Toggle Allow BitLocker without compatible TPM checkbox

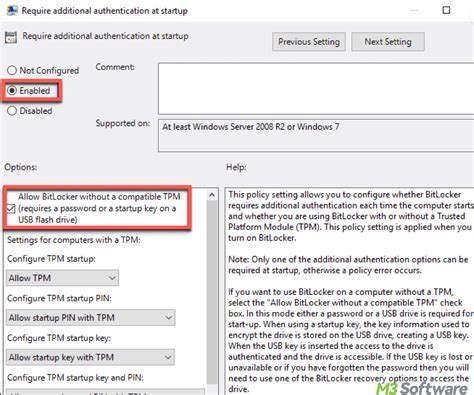(x=11, y=209)
